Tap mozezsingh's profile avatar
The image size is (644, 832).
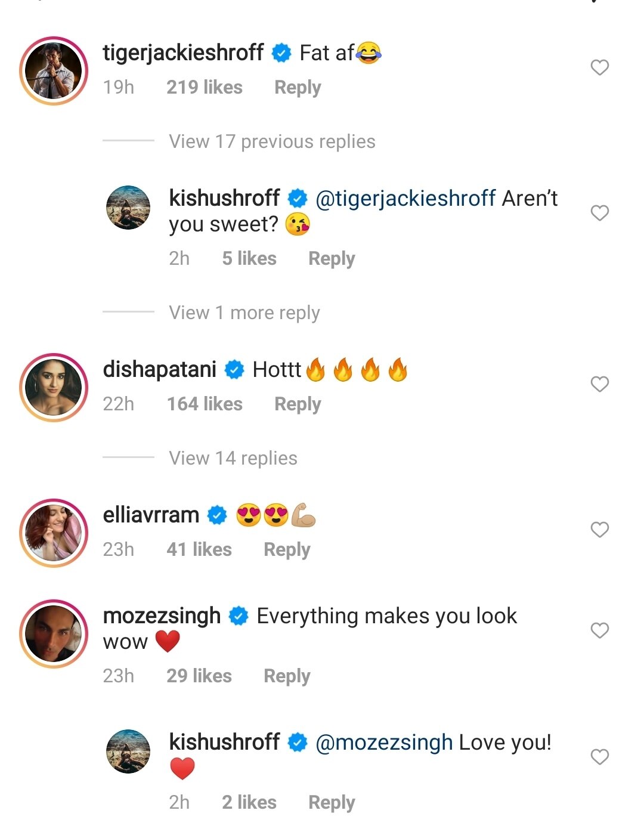tap(54, 633)
